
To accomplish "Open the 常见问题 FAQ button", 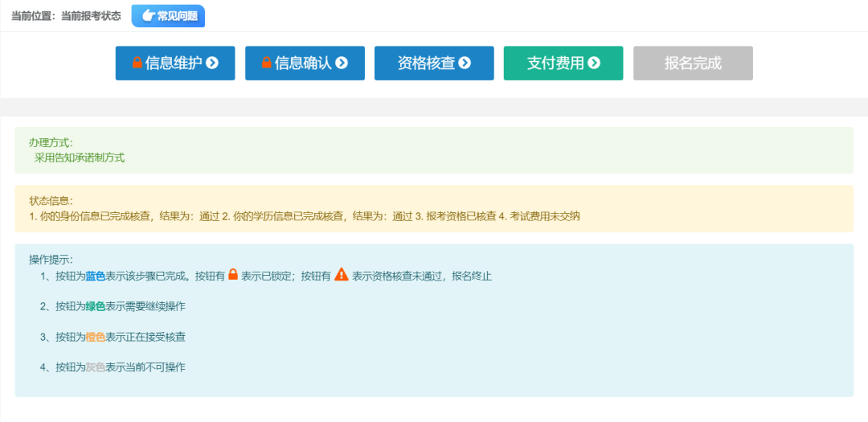I will pos(168,15).
